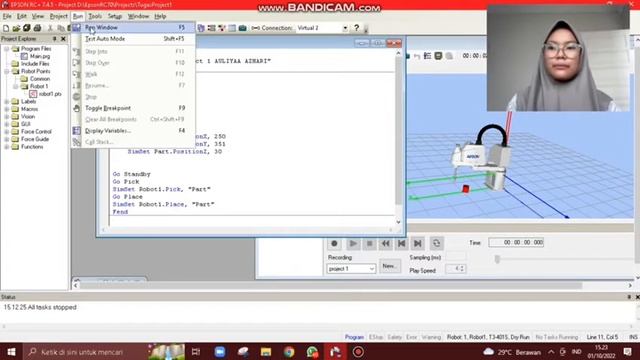Open Task View on the taskbar

coord(196,352)
